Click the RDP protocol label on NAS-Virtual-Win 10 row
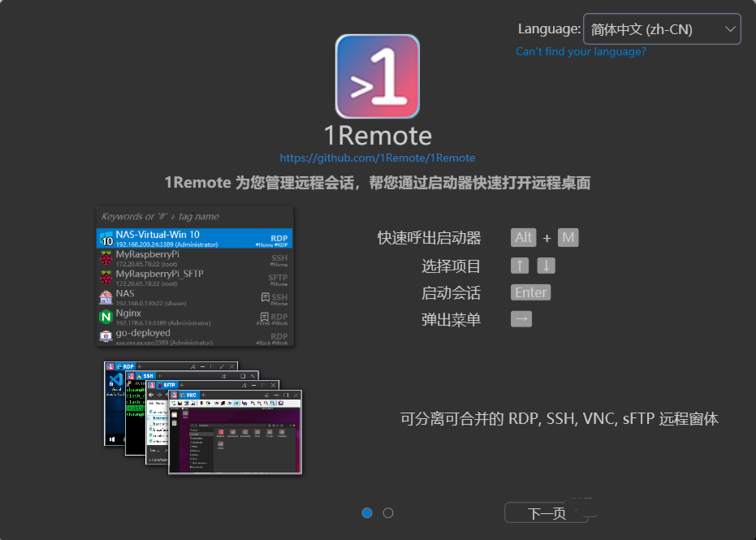This screenshot has height=540, width=756. pyautogui.click(x=279, y=238)
